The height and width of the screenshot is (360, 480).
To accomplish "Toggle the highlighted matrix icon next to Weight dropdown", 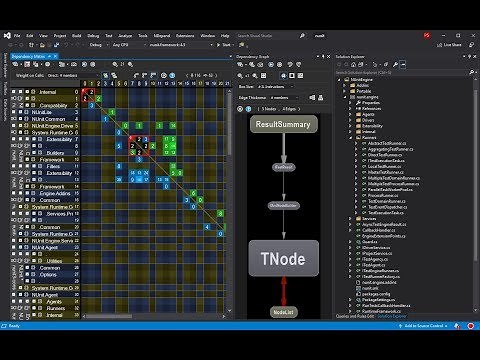I will click(106, 75).
